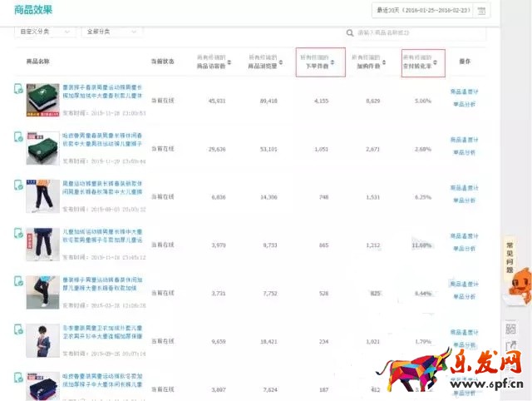
Task: Click the search magnifier icon
Action: click(x=350, y=32)
